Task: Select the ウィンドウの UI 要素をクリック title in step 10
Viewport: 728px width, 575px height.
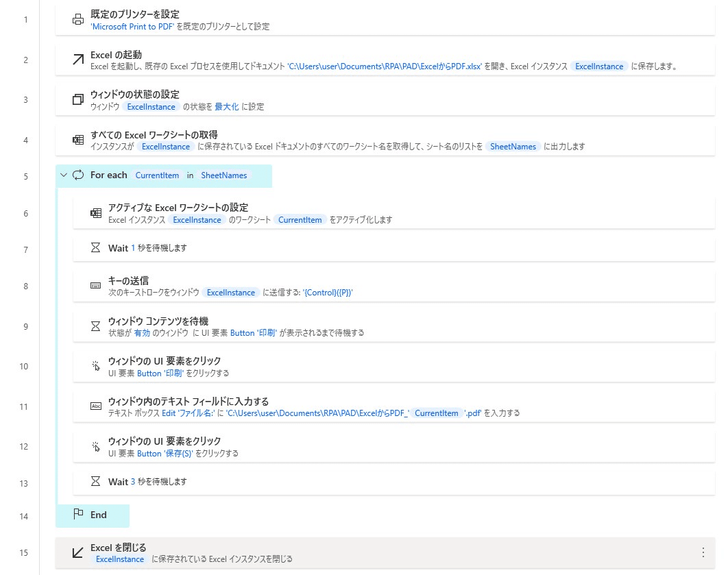Action: coord(165,361)
